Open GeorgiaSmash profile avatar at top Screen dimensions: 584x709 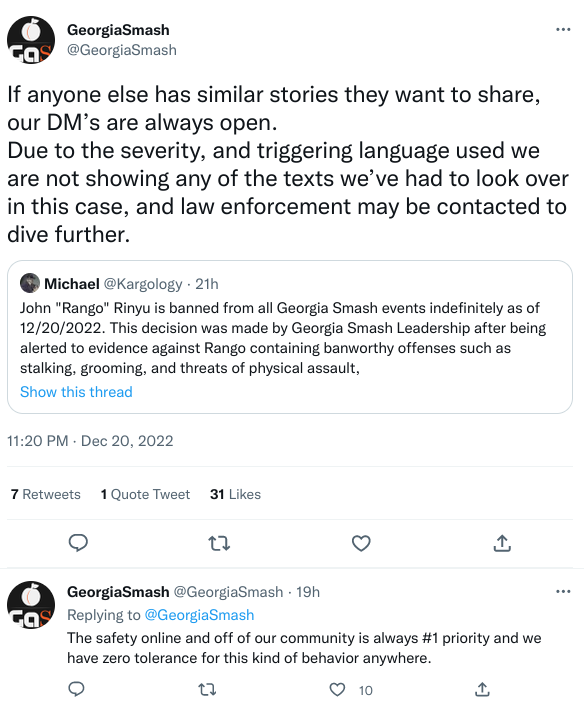pyautogui.click(x=31, y=40)
